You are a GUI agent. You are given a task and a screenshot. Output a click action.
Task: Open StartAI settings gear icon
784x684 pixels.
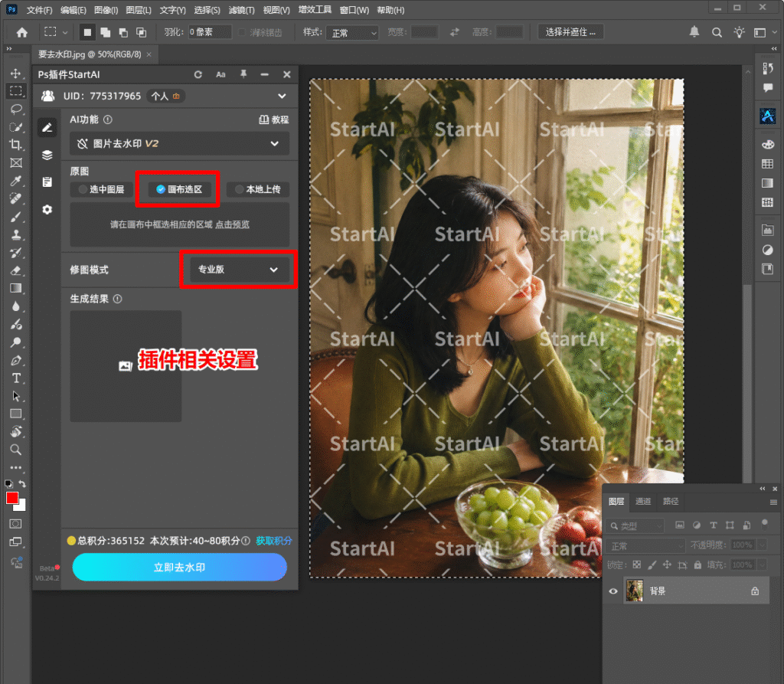47,210
